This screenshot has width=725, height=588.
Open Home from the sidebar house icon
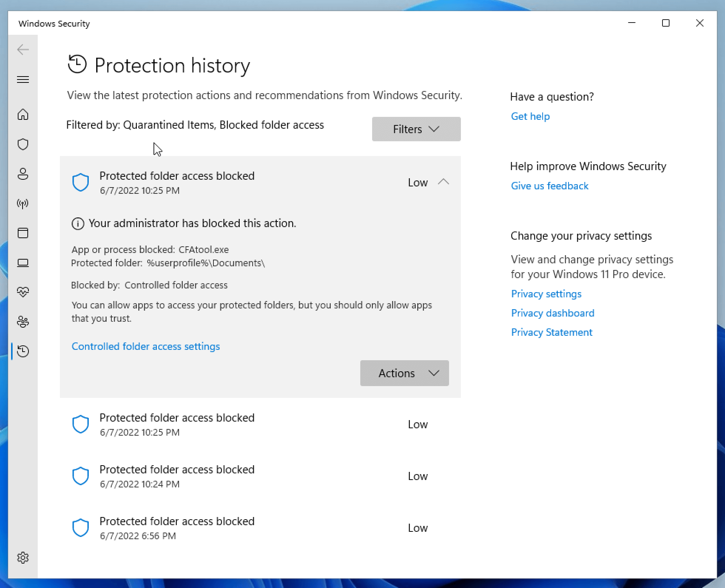23,115
